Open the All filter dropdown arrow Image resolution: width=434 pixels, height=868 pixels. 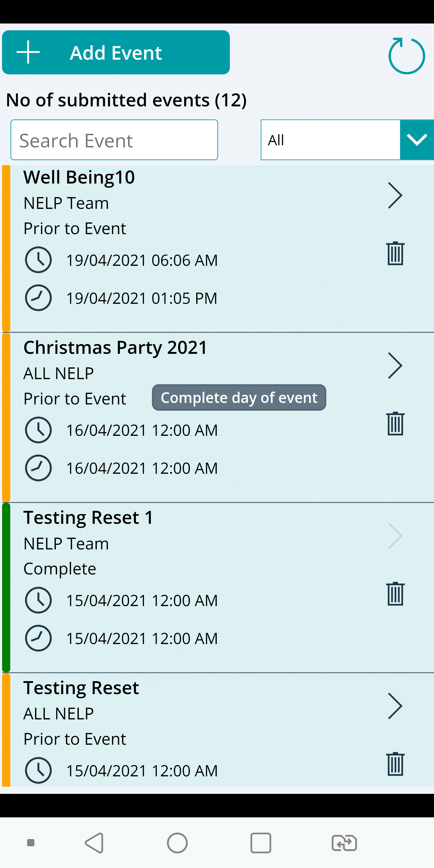[x=417, y=140]
